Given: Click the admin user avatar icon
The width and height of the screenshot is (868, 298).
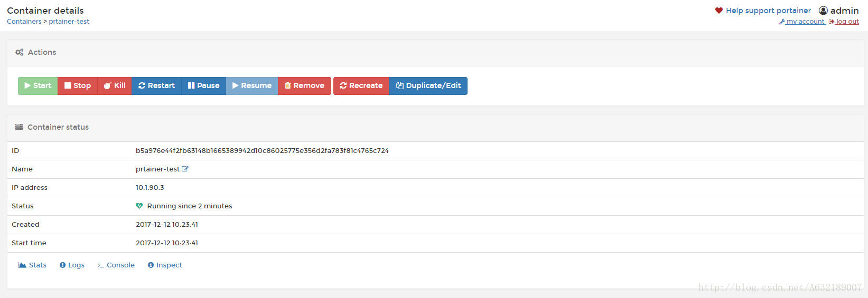Looking at the screenshot, I should point(823,11).
